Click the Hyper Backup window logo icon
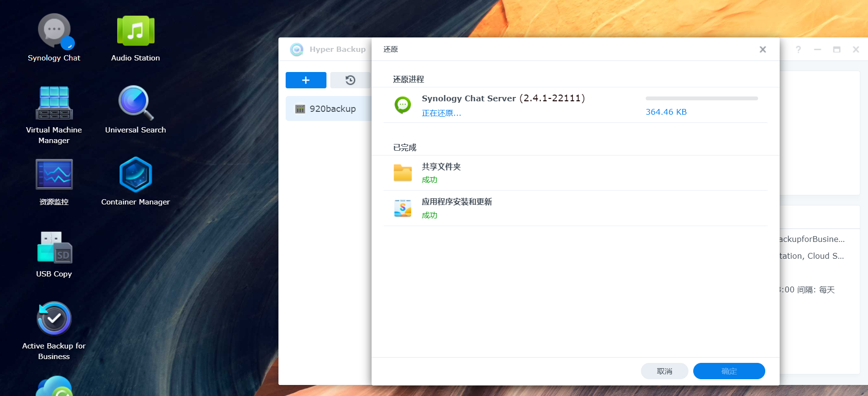The width and height of the screenshot is (868, 396). coord(297,49)
